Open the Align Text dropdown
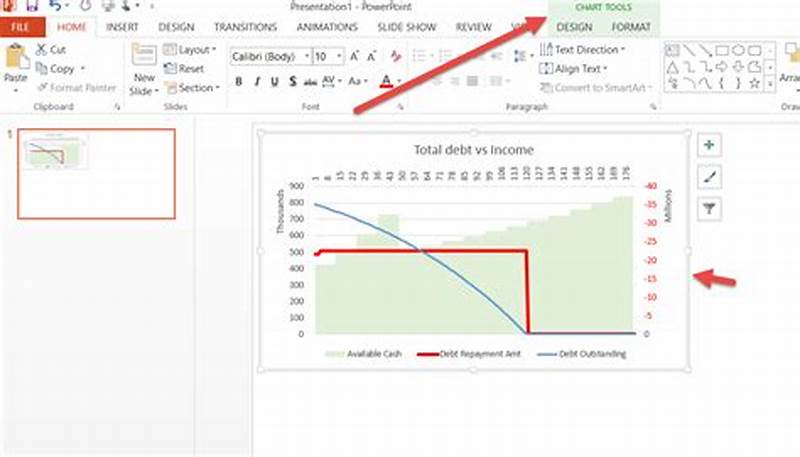The height and width of the screenshot is (457, 800). (x=573, y=68)
